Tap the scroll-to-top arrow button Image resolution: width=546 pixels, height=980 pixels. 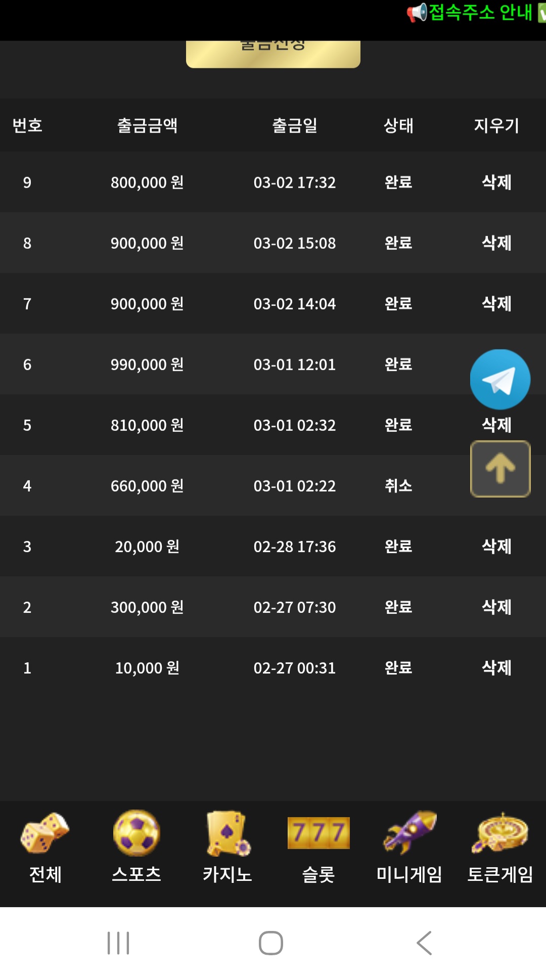click(x=500, y=469)
